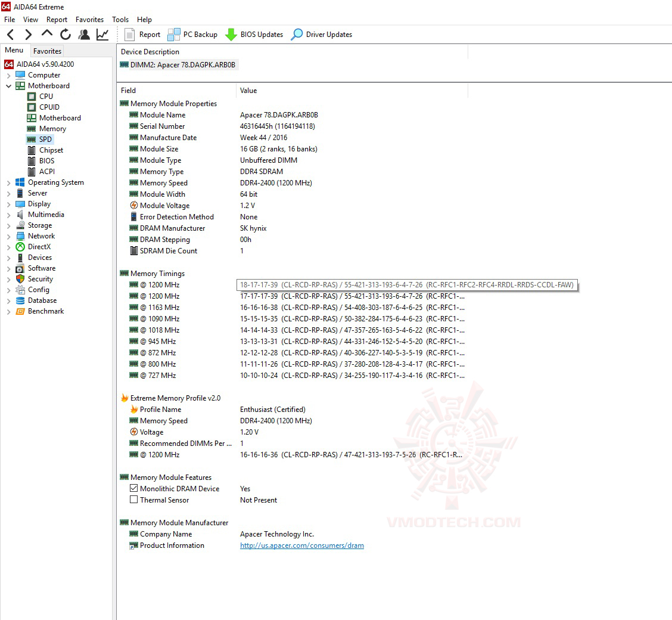
Task: Select the Memory item in the tree
Action: point(52,129)
